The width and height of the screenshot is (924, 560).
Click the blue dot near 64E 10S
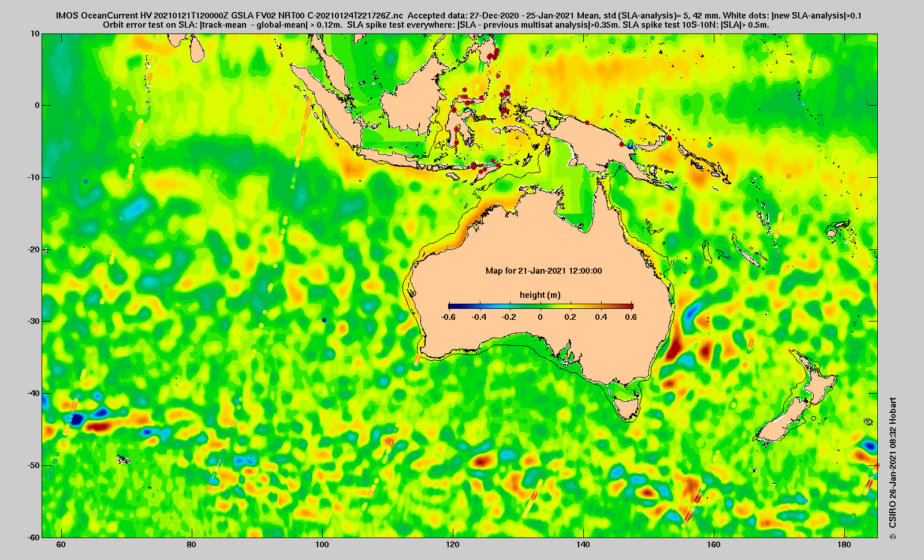[86, 181]
